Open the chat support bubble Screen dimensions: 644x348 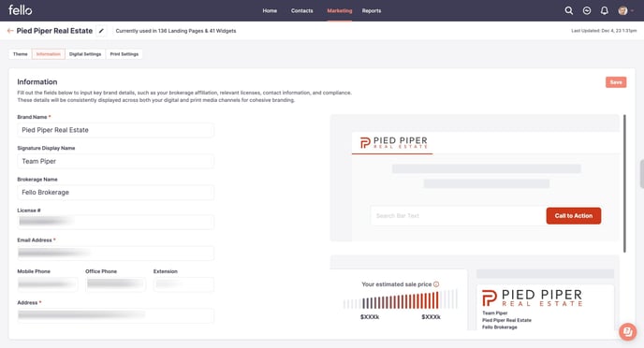tap(627, 331)
